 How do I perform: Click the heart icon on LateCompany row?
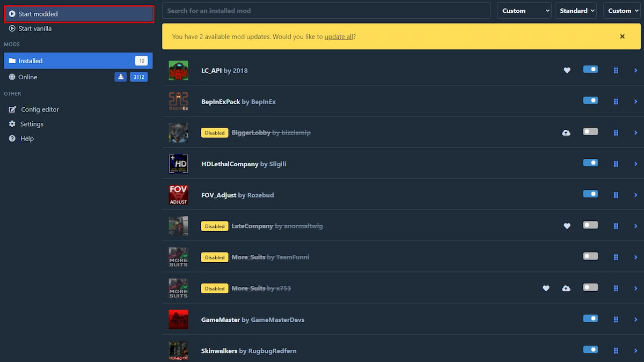(x=567, y=226)
